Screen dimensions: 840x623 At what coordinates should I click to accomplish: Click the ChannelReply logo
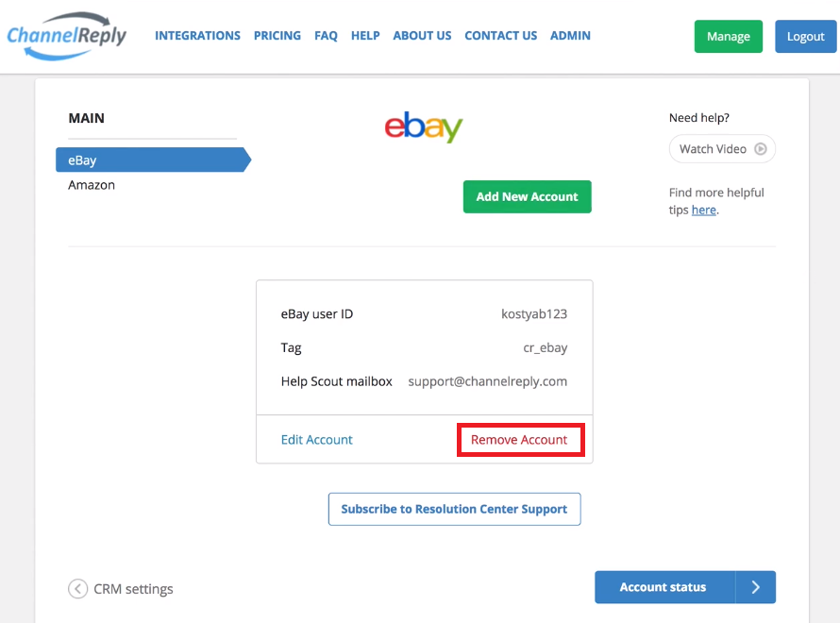(66, 36)
